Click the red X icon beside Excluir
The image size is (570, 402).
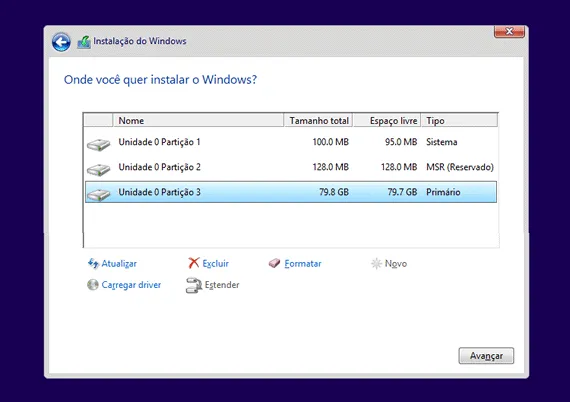pyautogui.click(x=194, y=263)
